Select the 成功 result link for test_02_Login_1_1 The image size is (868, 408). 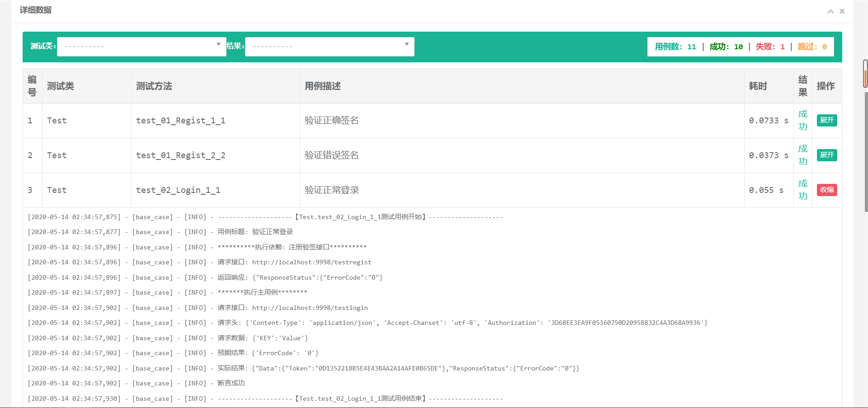(x=802, y=190)
